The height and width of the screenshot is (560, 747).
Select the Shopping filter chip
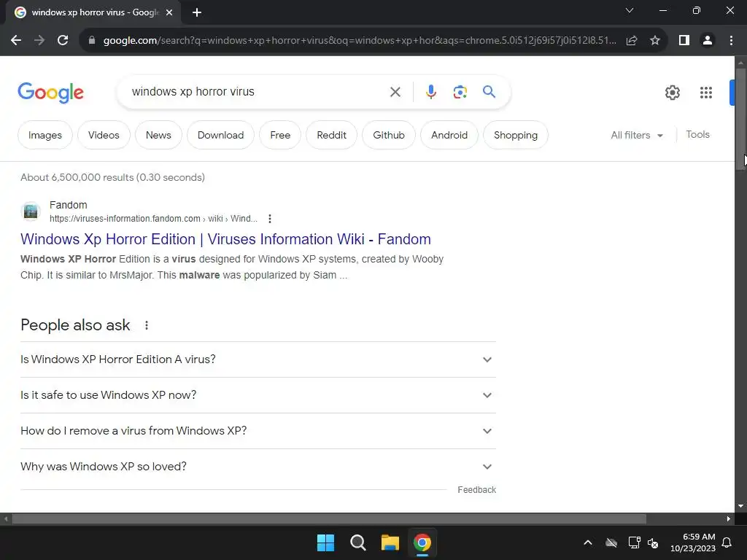[x=516, y=135]
